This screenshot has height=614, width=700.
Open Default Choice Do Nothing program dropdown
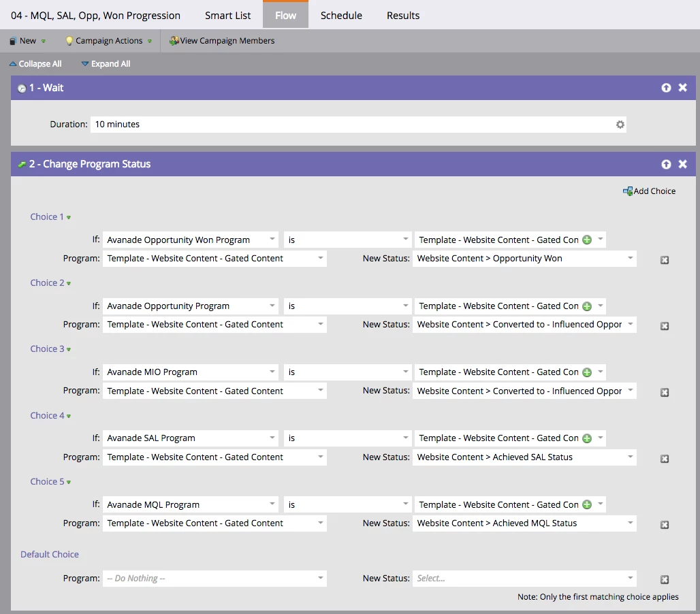214,579
